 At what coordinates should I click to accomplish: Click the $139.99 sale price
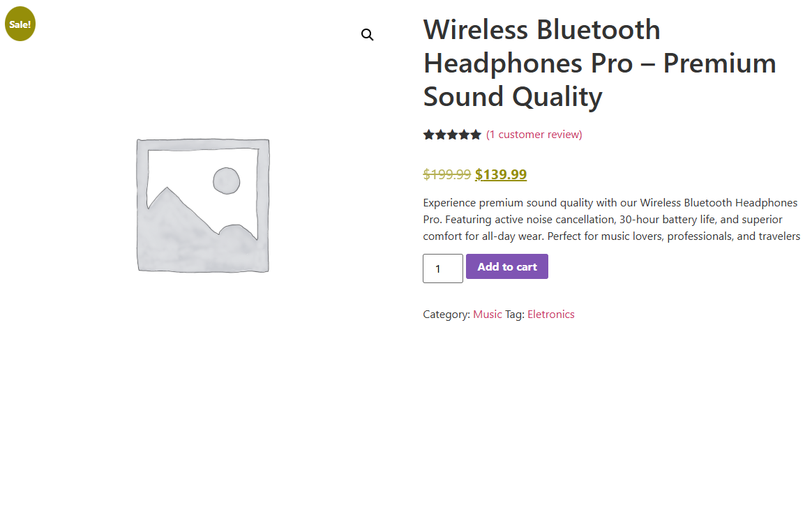pyautogui.click(x=501, y=174)
